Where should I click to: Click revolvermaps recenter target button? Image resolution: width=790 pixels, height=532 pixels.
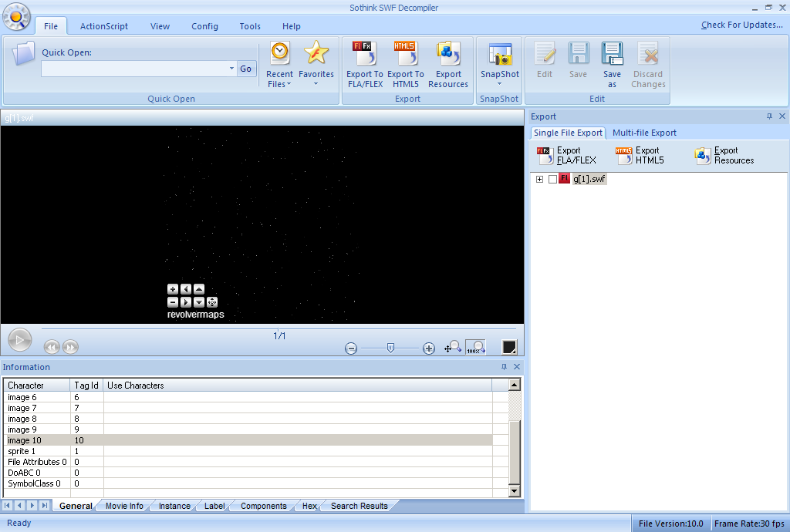(x=212, y=302)
